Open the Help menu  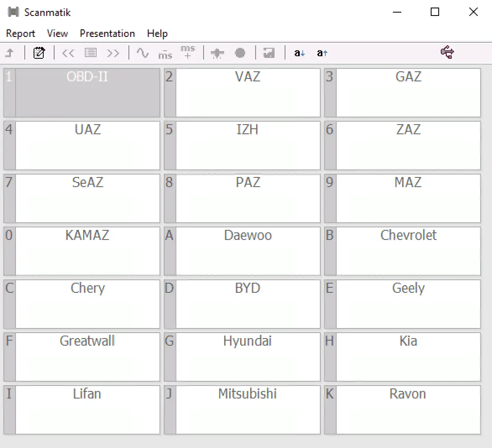coord(157,34)
